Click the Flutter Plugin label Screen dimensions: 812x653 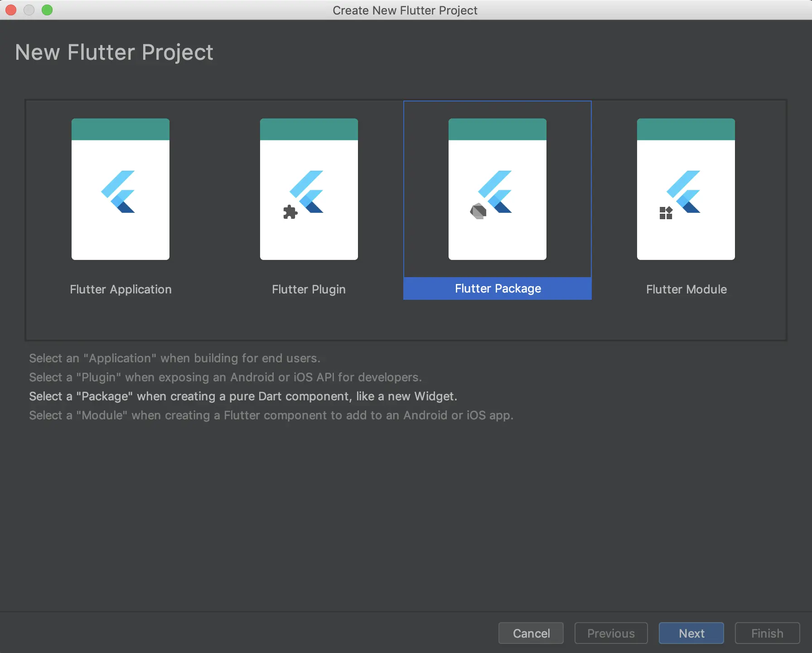click(x=309, y=289)
